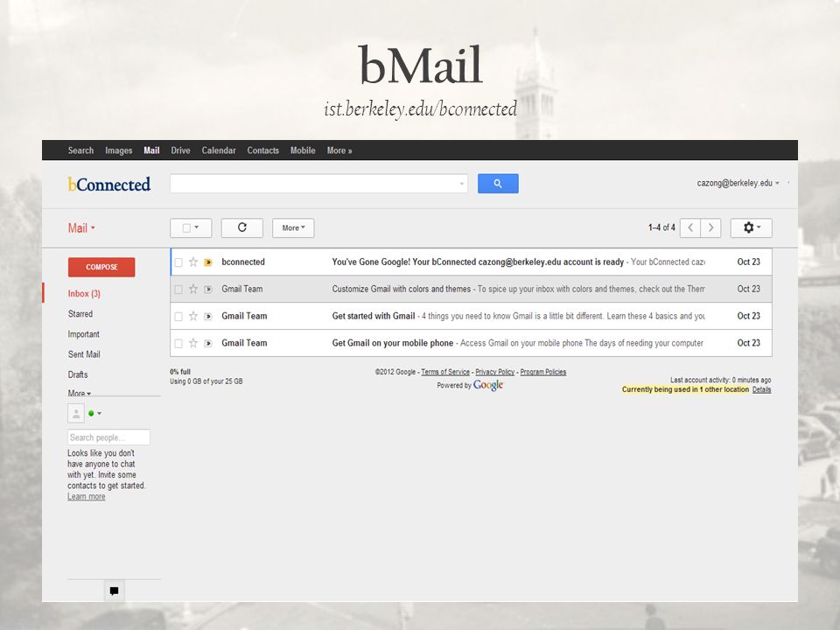Image resolution: width=840 pixels, height=630 pixels.
Task: Open the settings gear menu
Action: click(751, 227)
